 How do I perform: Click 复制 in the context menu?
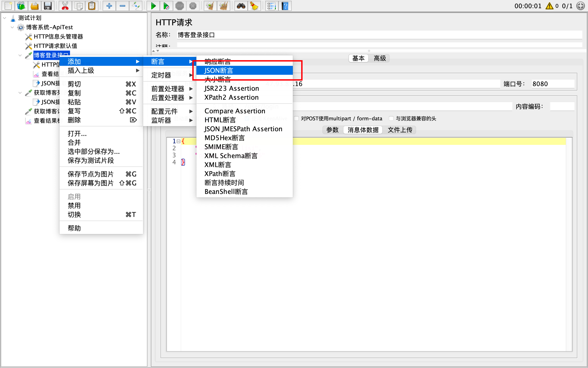101,93
